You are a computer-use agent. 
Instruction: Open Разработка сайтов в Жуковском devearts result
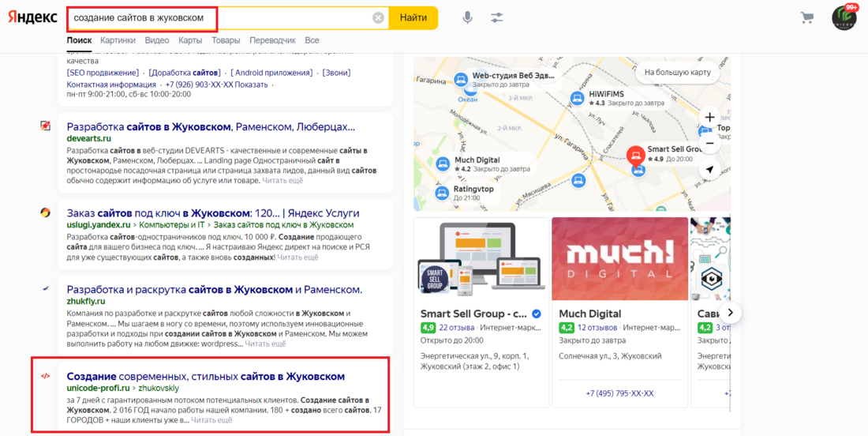tap(211, 127)
